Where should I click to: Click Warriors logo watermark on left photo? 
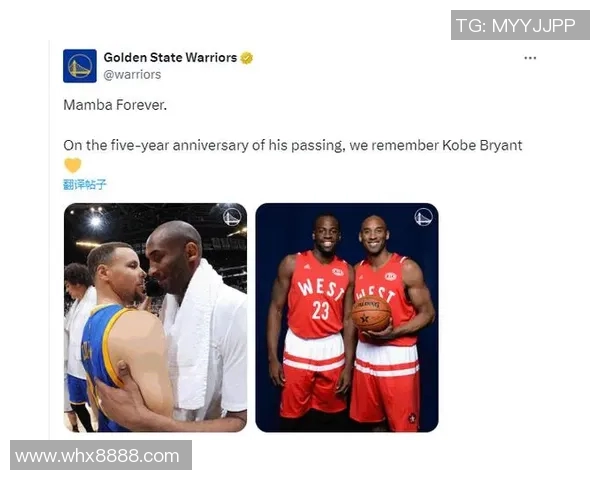(x=232, y=217)
